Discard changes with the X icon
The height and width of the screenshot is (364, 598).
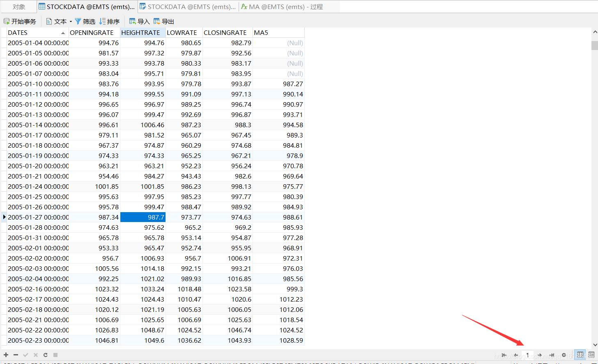point(35,355)
